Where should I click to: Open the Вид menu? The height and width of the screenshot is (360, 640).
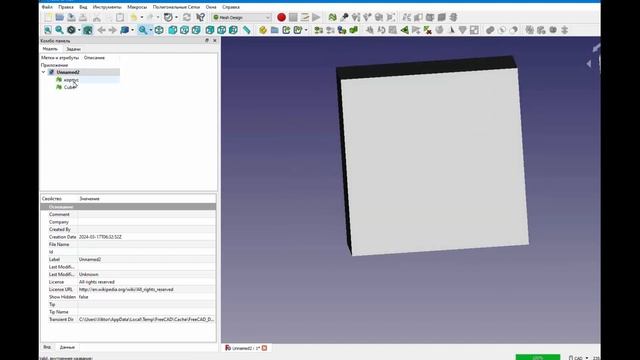click(83, 7)
